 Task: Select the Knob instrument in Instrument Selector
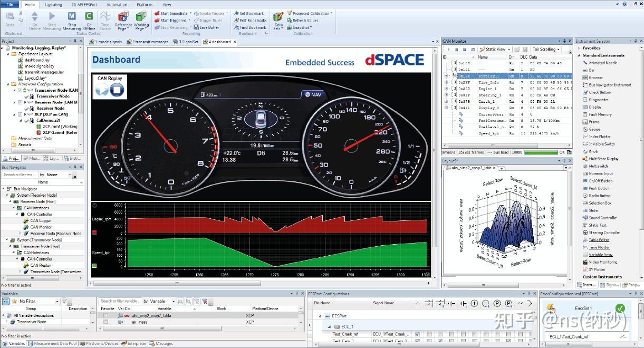coord(593,151)
